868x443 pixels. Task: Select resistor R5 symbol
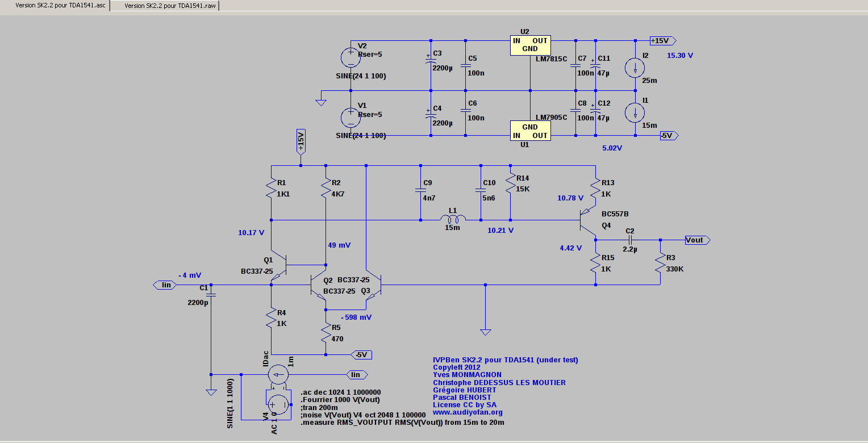click(325, 333)
